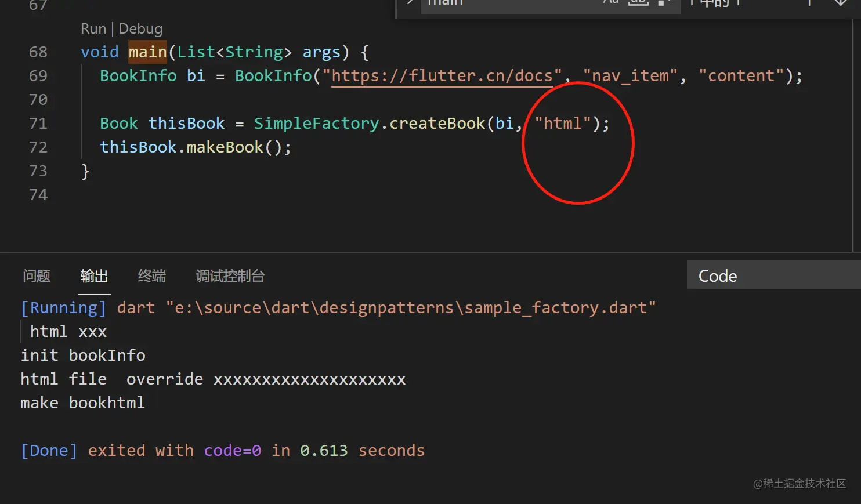The image size is (861, 504).
Task: Click the [Done] tag in the output
Action: pyautogui.click(x=49, y=450)
